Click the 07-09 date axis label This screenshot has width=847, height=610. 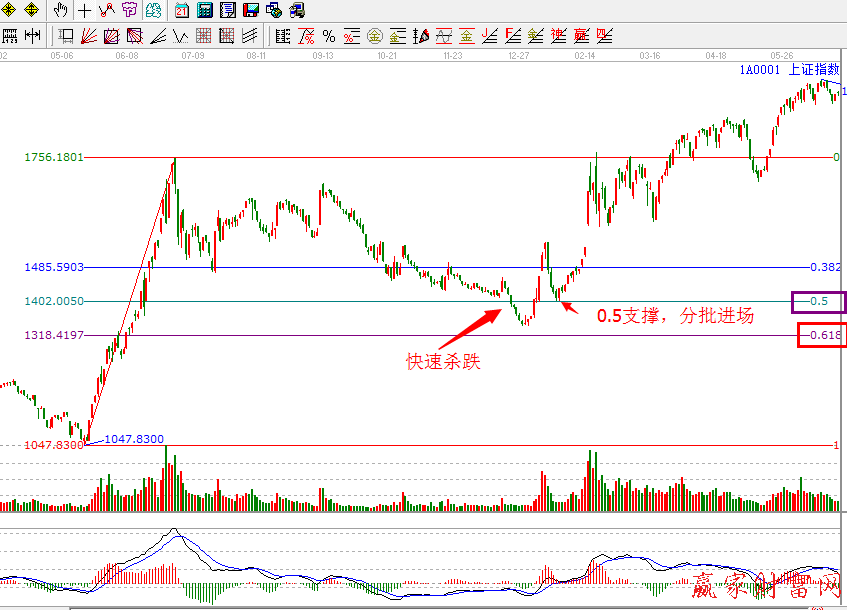click(x=193, y=56)
